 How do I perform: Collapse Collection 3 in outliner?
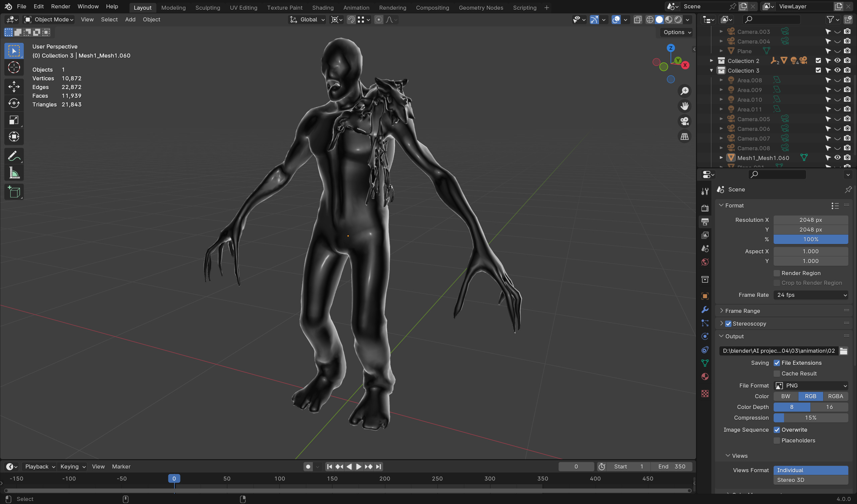point(711,71)
